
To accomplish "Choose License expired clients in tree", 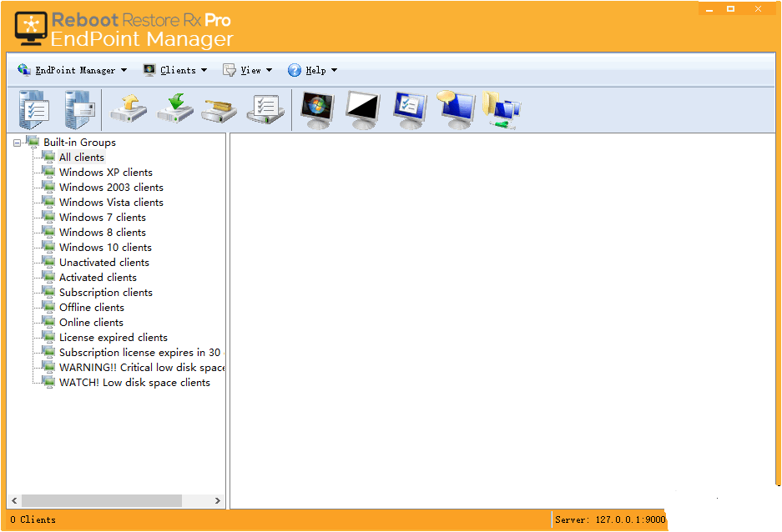I will point(113,338).
